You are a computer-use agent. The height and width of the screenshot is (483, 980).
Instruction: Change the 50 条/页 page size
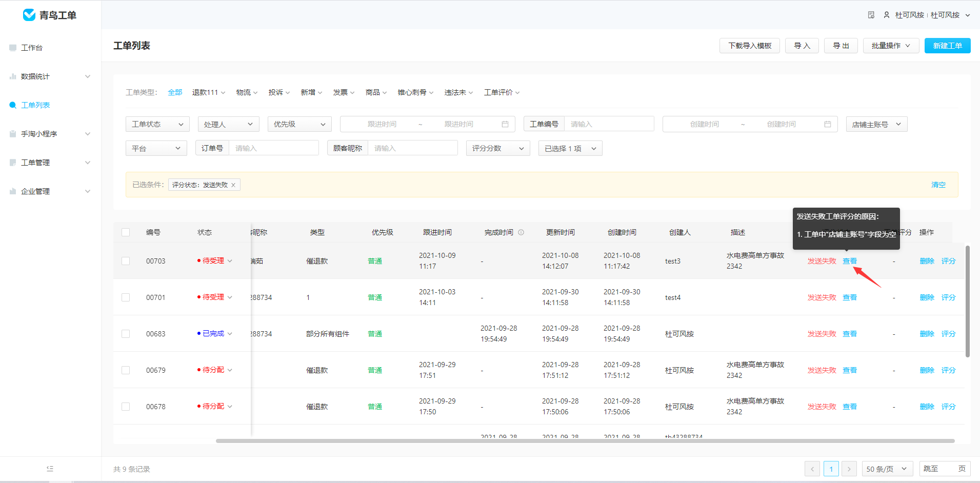pyautogui.click(x=887, y=469)
